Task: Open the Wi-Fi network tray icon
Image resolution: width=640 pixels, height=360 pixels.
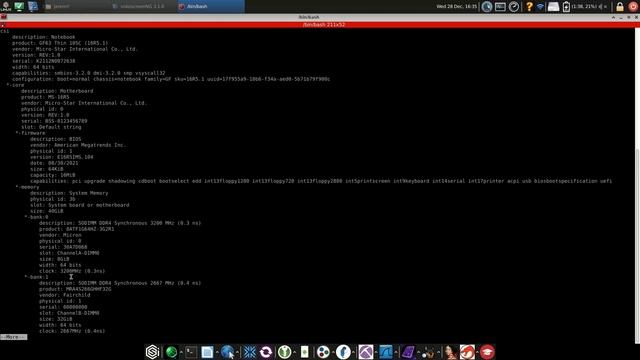Action: click(540, 7)
